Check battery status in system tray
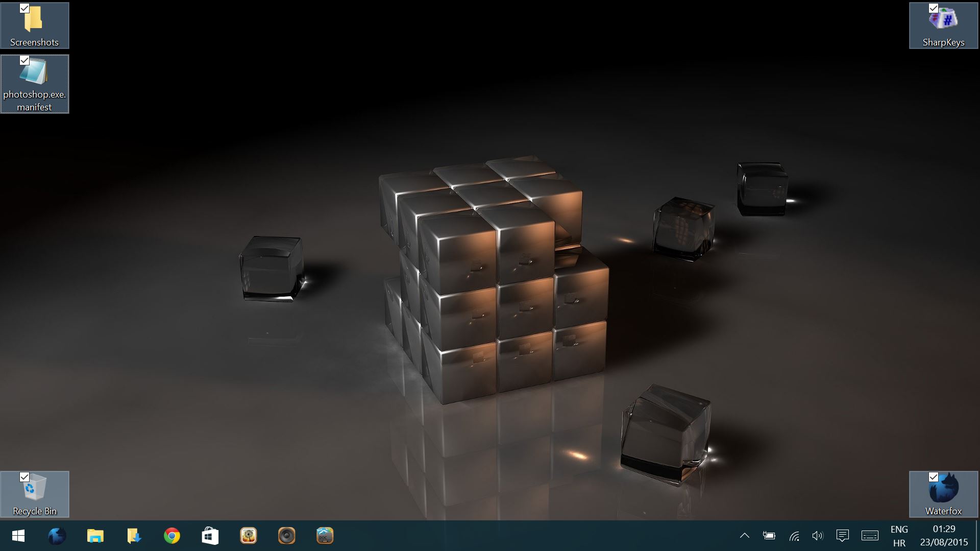 pyautogui.click(x=769, y=536)
